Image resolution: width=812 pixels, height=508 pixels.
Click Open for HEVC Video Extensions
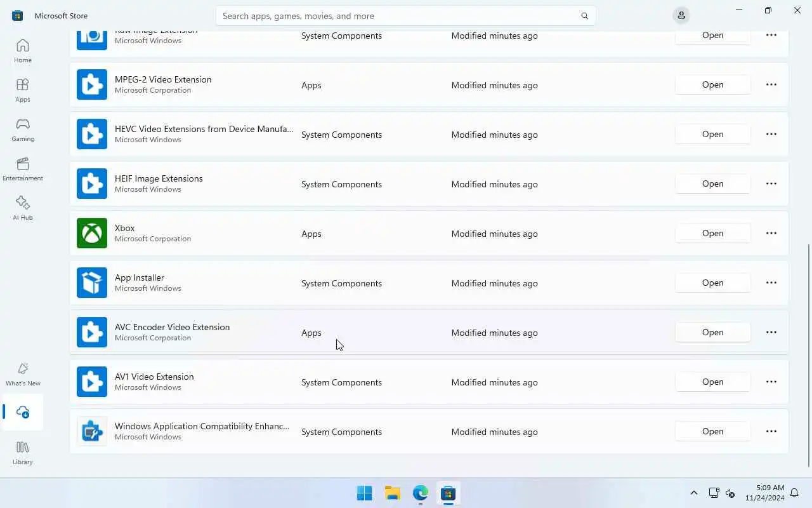pyautogui.click(x=713, y=134)
